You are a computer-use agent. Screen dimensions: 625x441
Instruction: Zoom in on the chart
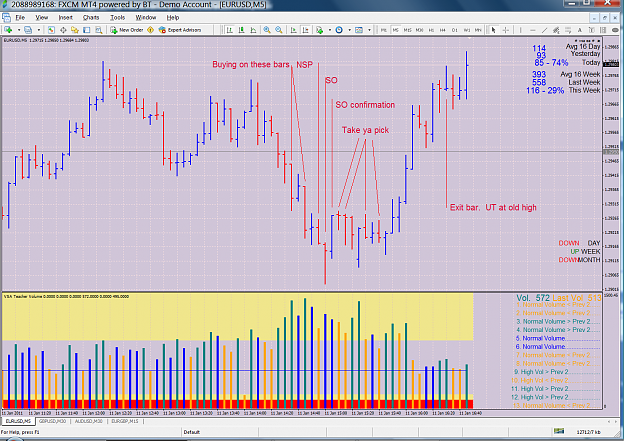point(267,30)
